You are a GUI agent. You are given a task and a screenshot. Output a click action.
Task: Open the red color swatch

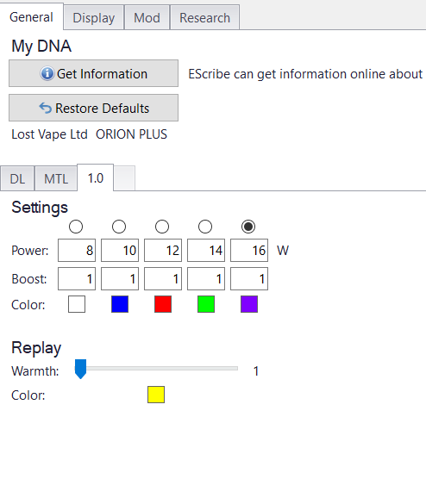pos(163,304)
